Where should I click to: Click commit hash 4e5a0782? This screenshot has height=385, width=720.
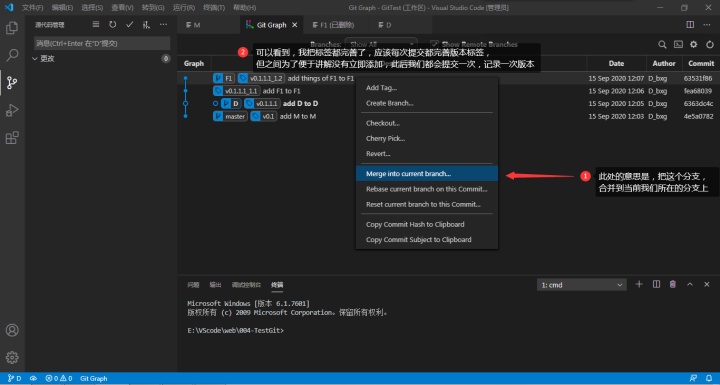point(698,116)
